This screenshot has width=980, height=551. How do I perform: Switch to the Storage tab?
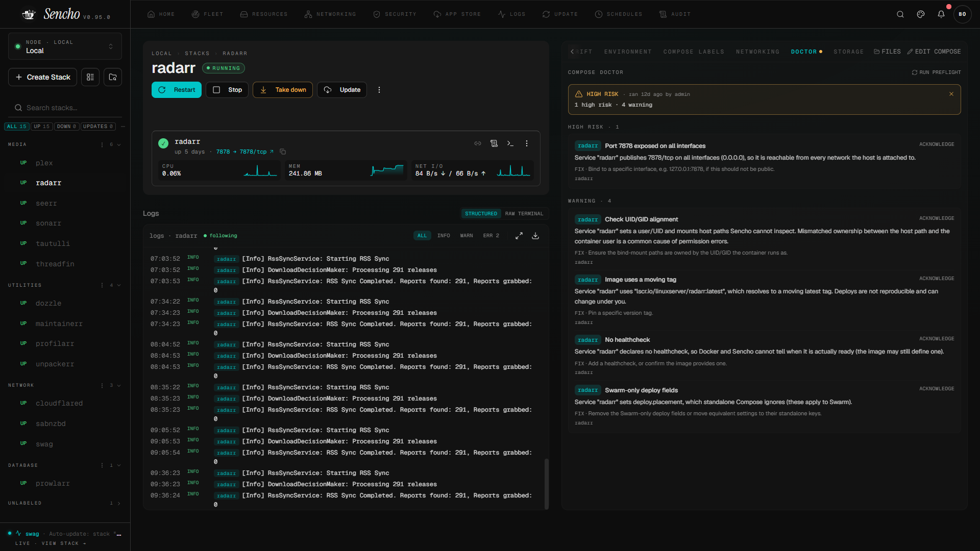tap(848, 52)
